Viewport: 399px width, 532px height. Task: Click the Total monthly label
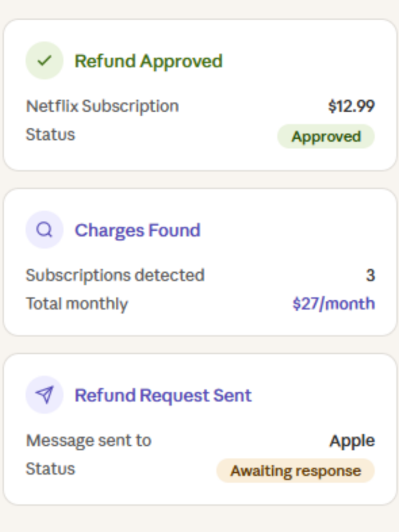point(77,303)
